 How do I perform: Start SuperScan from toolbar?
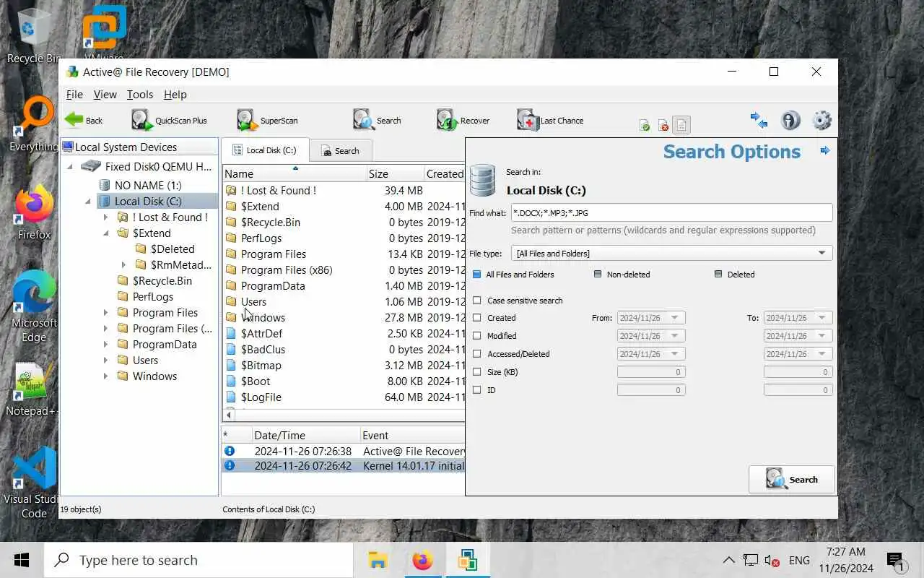pos(267,120)
